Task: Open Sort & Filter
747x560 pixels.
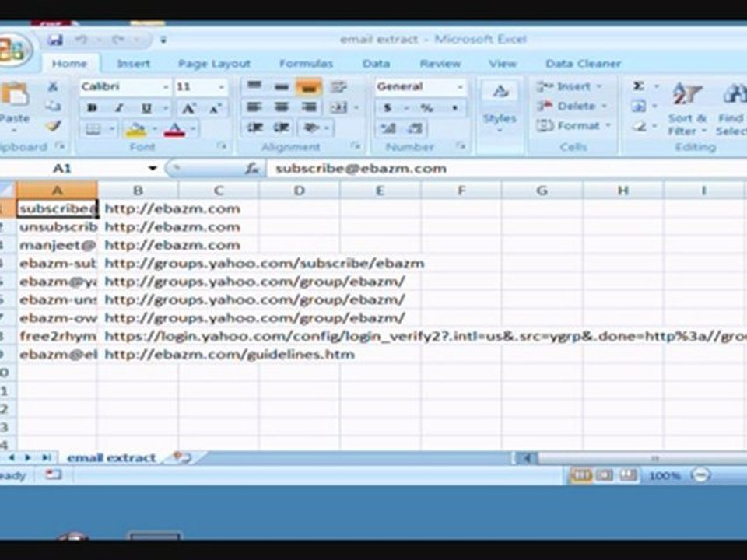Action: coord(686,109)
